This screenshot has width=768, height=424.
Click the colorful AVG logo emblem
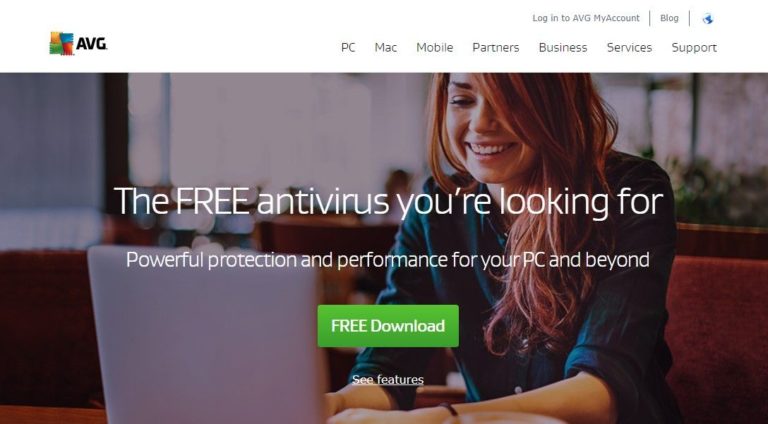[x=61, y=43]
